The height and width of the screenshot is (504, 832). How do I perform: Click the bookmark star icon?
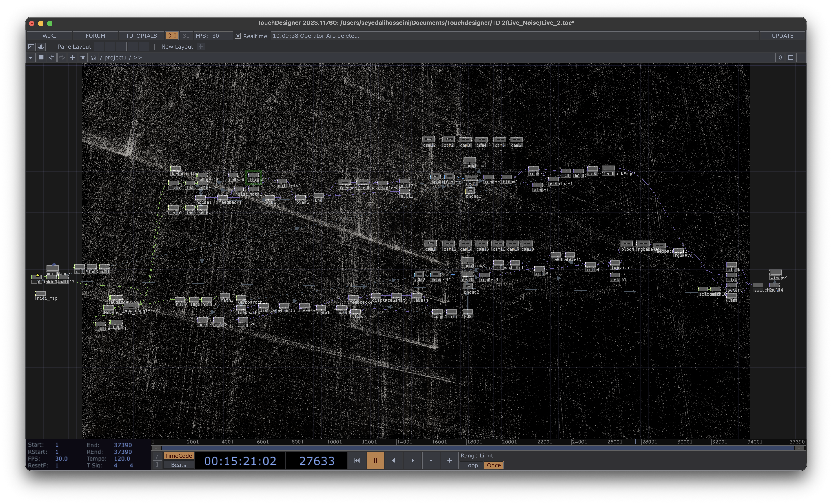pos(83,57)
